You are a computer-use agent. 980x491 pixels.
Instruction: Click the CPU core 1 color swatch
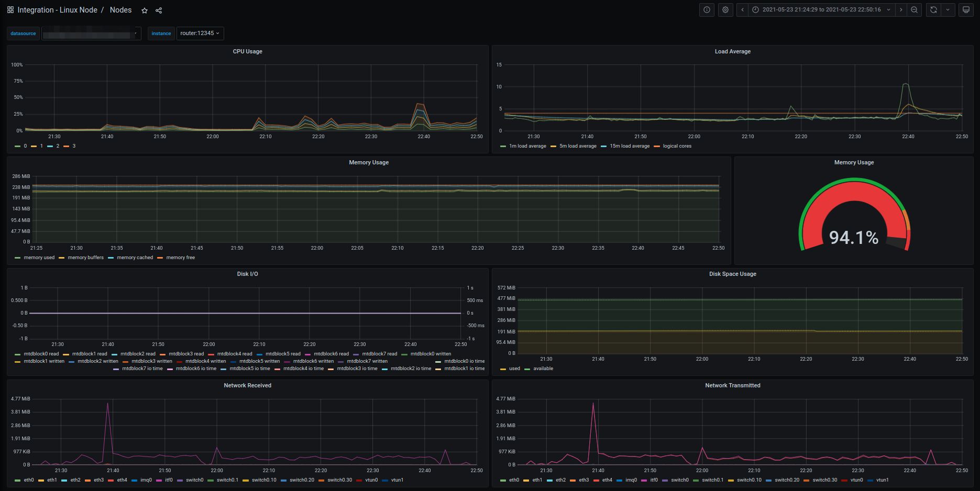tap(34, 146)
